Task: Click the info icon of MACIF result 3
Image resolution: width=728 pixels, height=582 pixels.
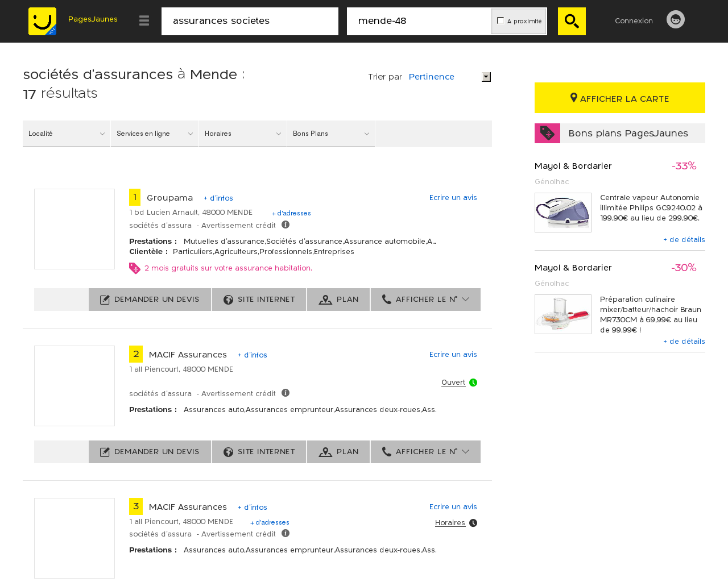Action: click(286, 533)
